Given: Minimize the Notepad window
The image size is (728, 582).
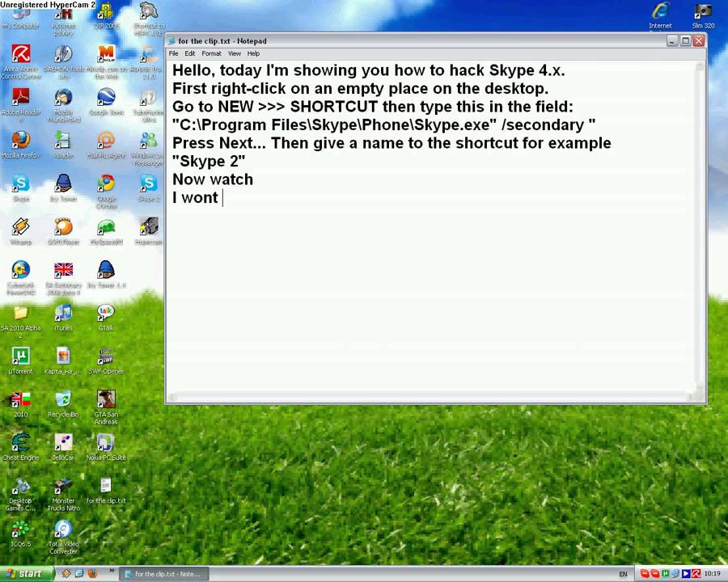Looking at the screenshot, I should click(672, 41).
